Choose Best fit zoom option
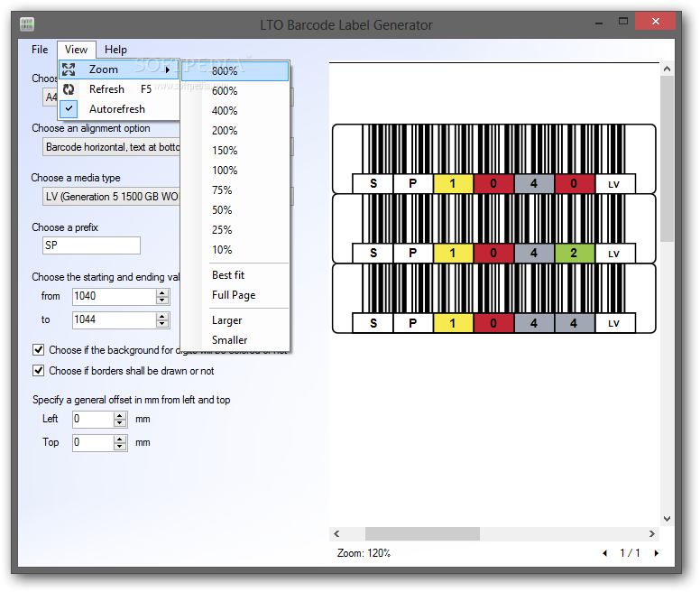This screenshot has width=700, height=592. (x=235, y=275)
